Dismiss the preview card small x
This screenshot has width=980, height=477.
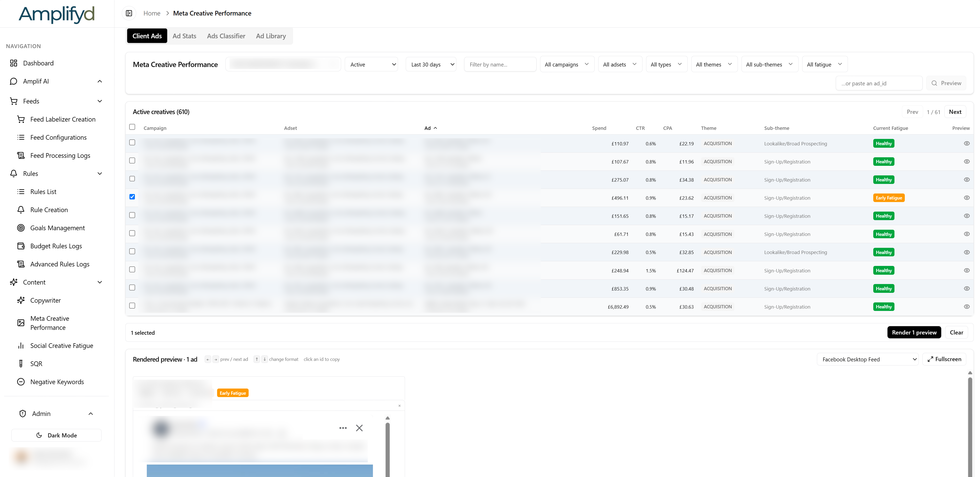coord(400,406)
